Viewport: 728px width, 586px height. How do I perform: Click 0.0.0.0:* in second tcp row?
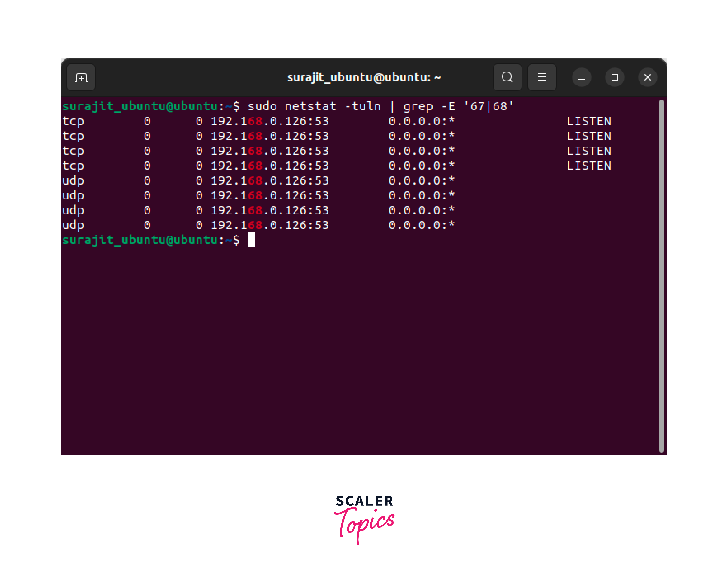[421, 136]
